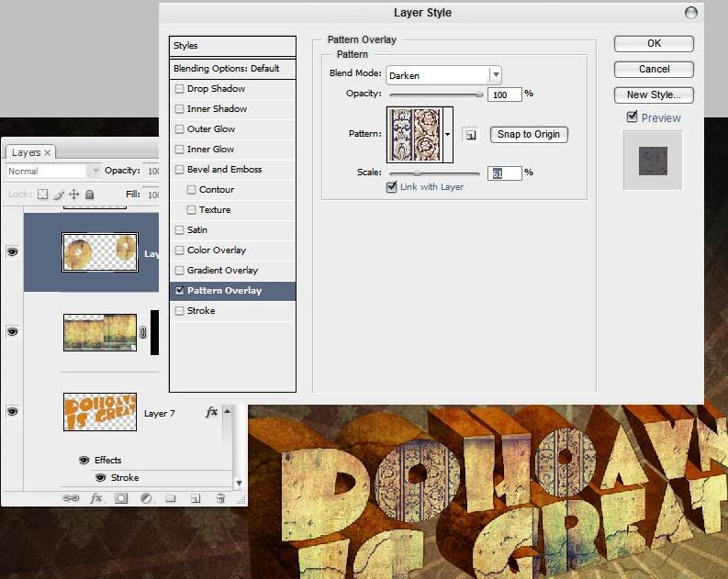This screenshot has width=728, height=579.
Task: Click the fx add layer style icon
Action: click(96, 498)
